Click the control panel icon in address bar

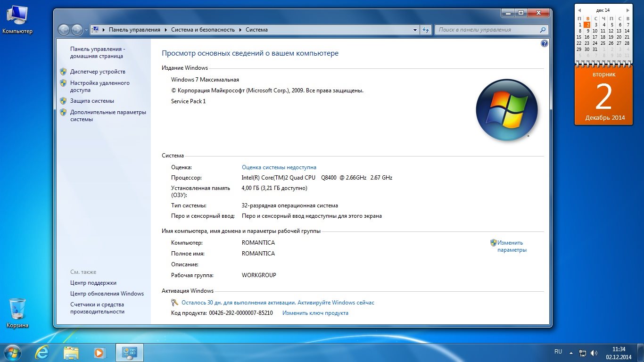[95, 30]
